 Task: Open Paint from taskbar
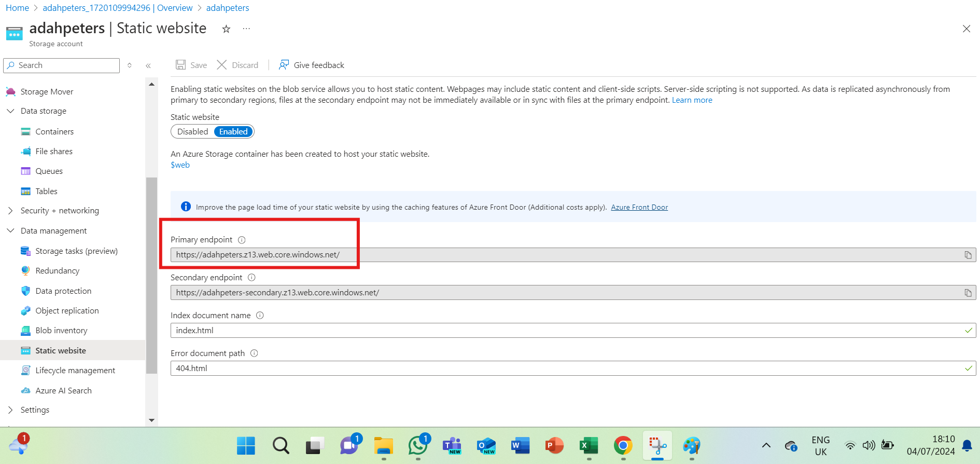(692, 446)
